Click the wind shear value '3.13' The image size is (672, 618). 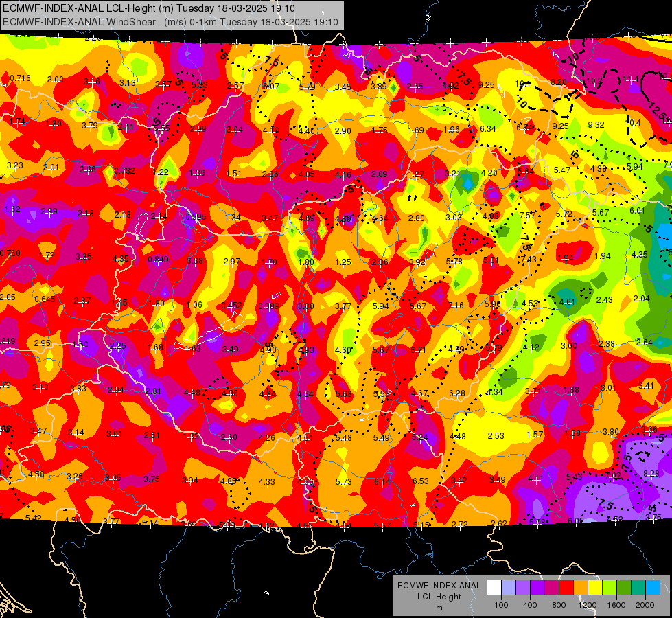pyautogui.click(x=127, y=83)
